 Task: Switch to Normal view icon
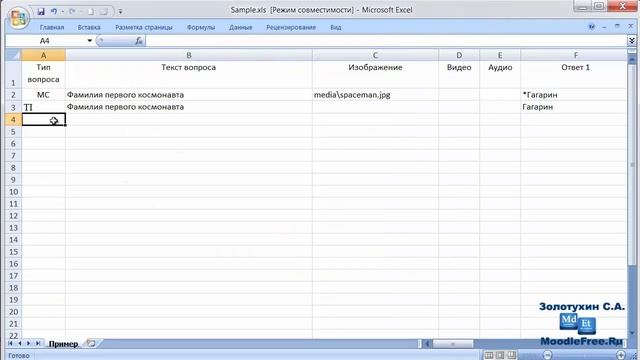click(x=489, y=355)
